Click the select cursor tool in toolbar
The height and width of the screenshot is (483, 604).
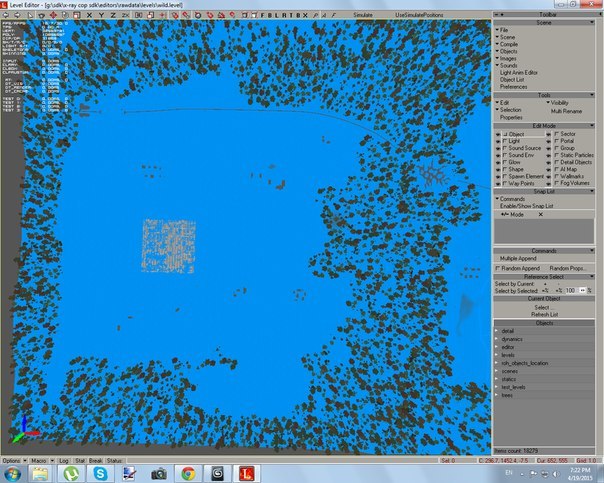(30, 15)
